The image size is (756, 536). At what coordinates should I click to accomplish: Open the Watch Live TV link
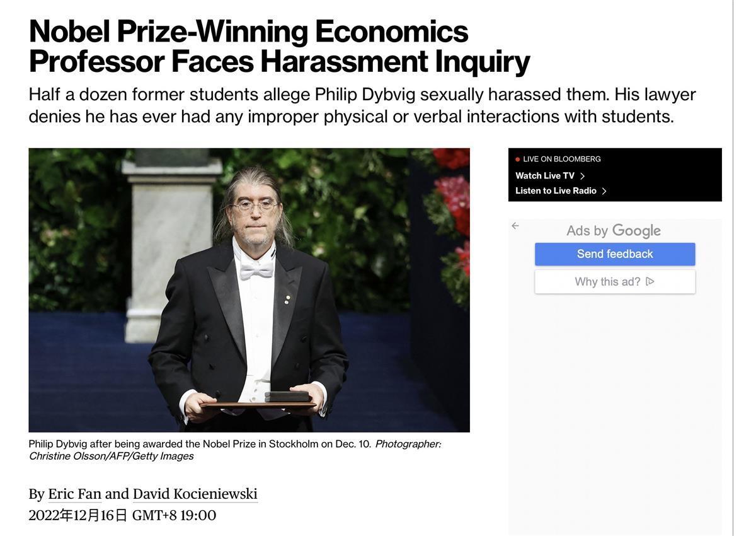pos(545,176)
